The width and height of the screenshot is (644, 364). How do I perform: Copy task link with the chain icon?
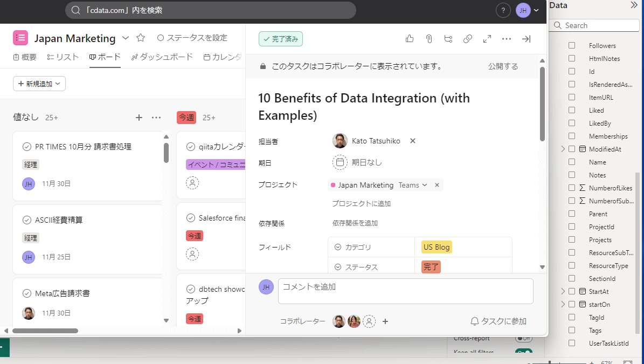coord(468,39)
